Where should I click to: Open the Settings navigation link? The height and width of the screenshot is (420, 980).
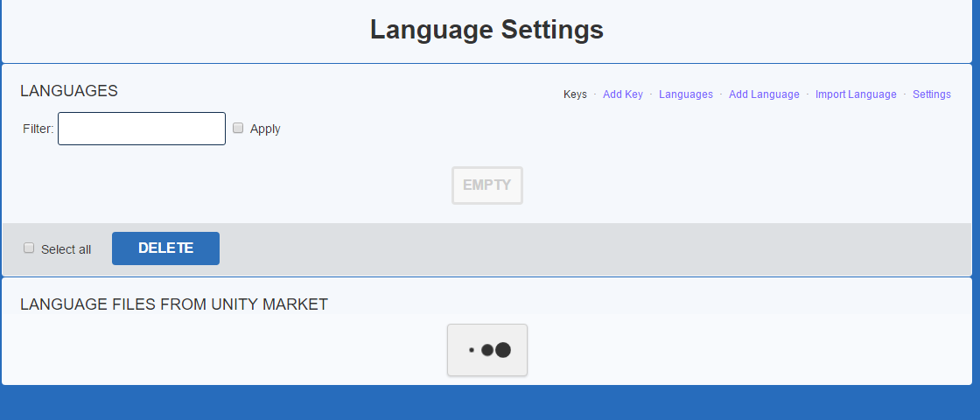[x=931, y=94]
